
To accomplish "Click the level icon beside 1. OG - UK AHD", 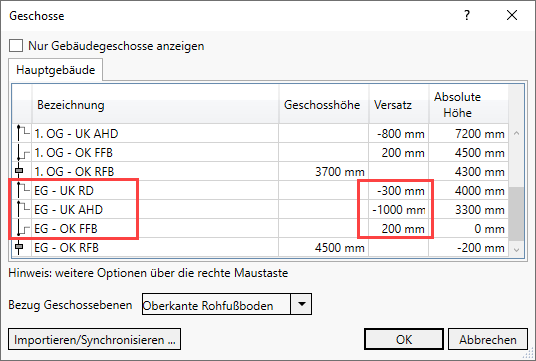I will pyautogui.click(x=23, y=133).
